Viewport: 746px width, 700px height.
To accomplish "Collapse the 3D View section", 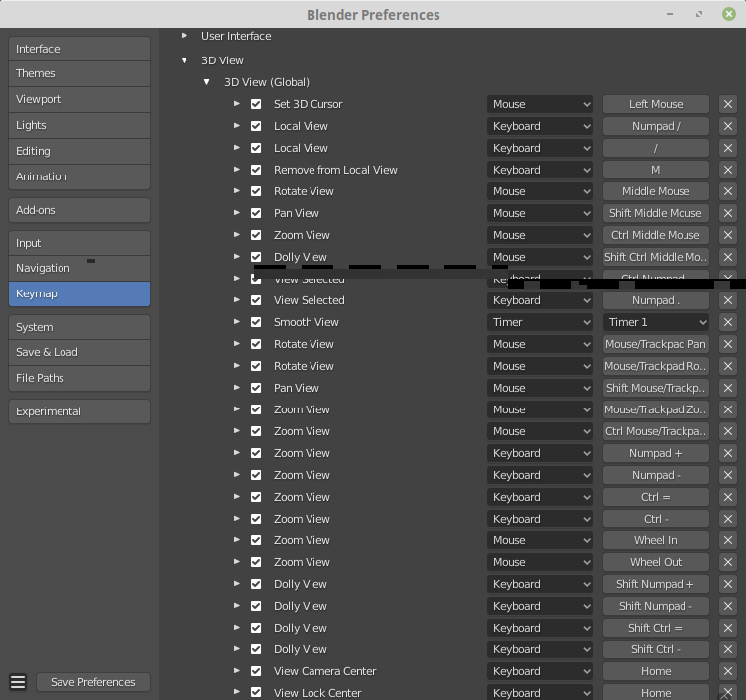I will (x=185, y=60).
